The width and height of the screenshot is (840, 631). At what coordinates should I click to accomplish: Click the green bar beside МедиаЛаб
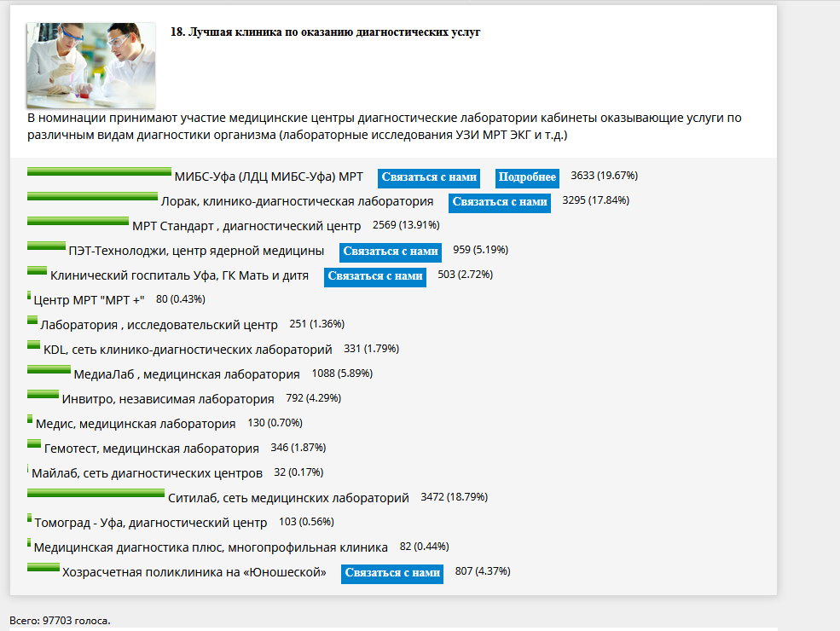[x=49, y=369]
